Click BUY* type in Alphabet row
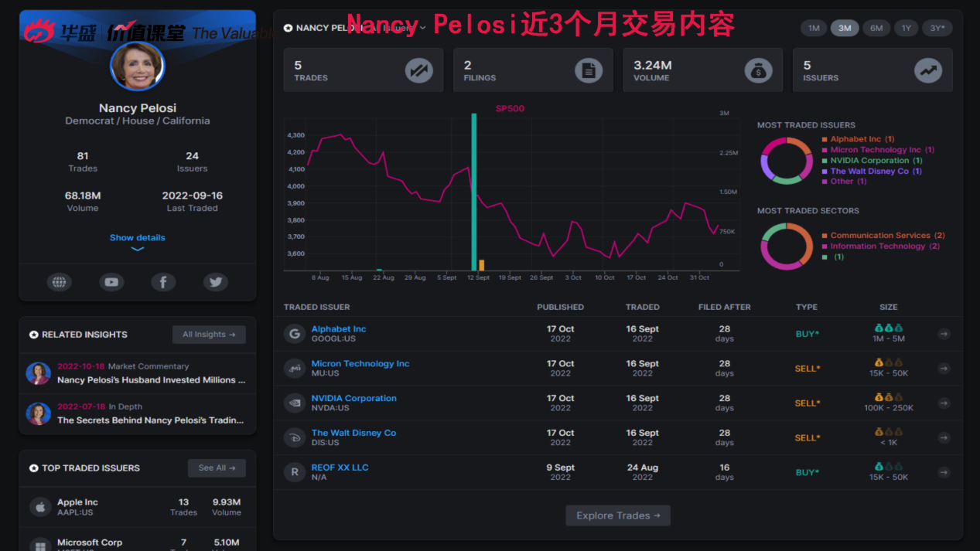The image size is (980, 551). pyautogui.click(x=807, y=334)
